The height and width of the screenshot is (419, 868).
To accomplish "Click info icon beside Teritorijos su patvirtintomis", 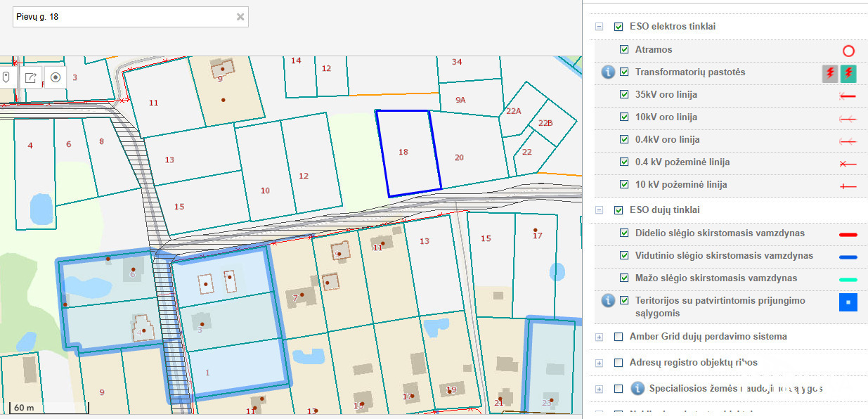I will click(x=608, y=301).
